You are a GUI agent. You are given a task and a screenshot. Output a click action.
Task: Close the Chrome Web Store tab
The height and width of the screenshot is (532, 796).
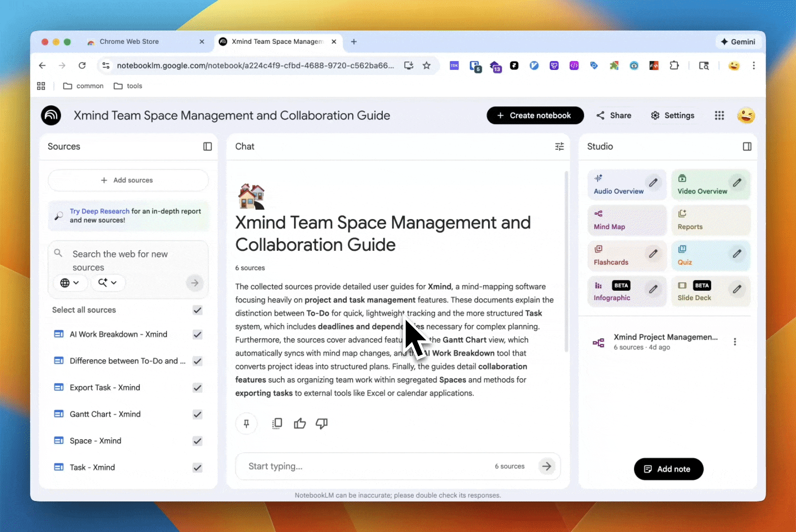click(202, 42)
